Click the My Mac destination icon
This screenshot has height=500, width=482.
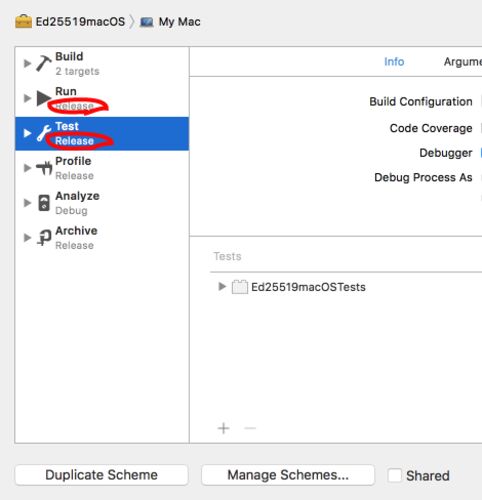(x=147, y=22)
